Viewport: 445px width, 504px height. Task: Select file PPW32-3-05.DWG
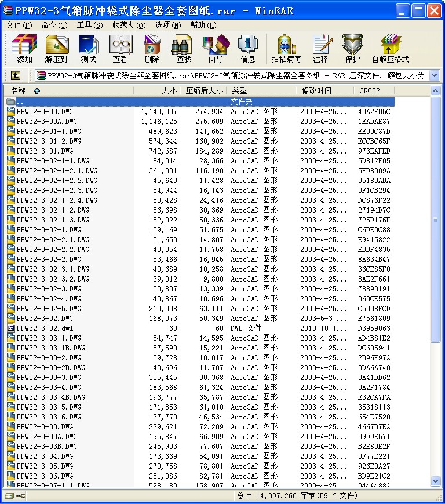pos(45,466)
